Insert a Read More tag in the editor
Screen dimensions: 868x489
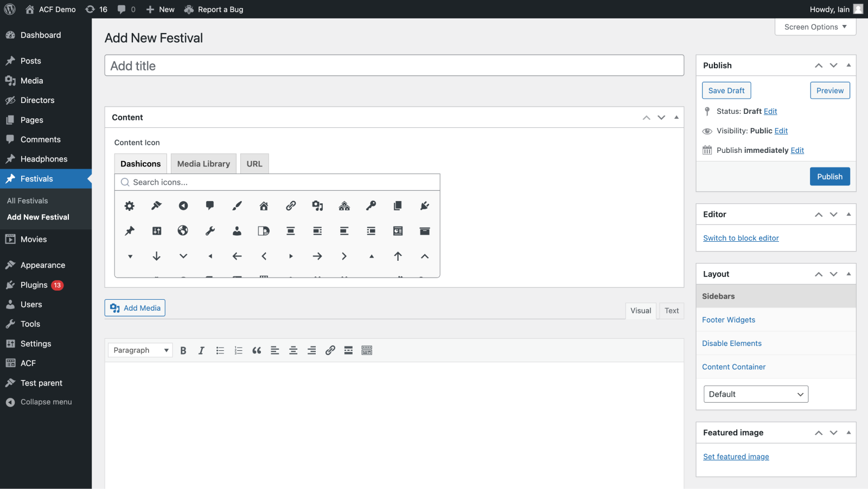348,350
